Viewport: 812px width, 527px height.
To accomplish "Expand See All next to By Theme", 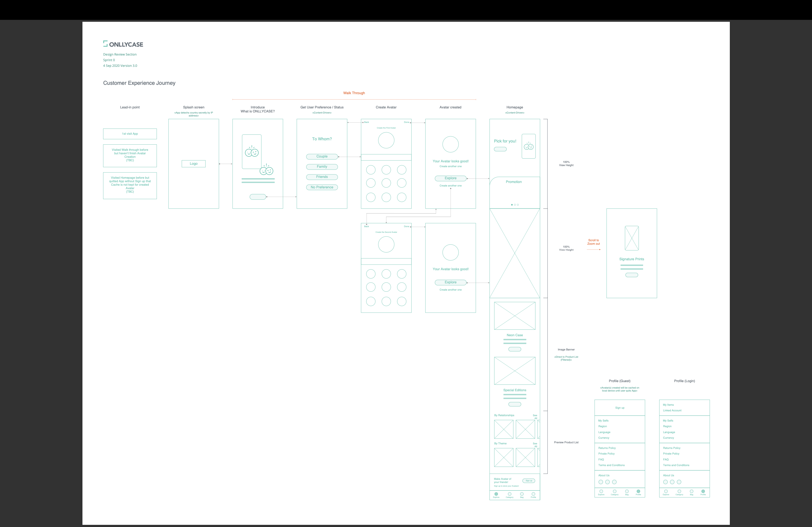I will [x=535, y=445].
